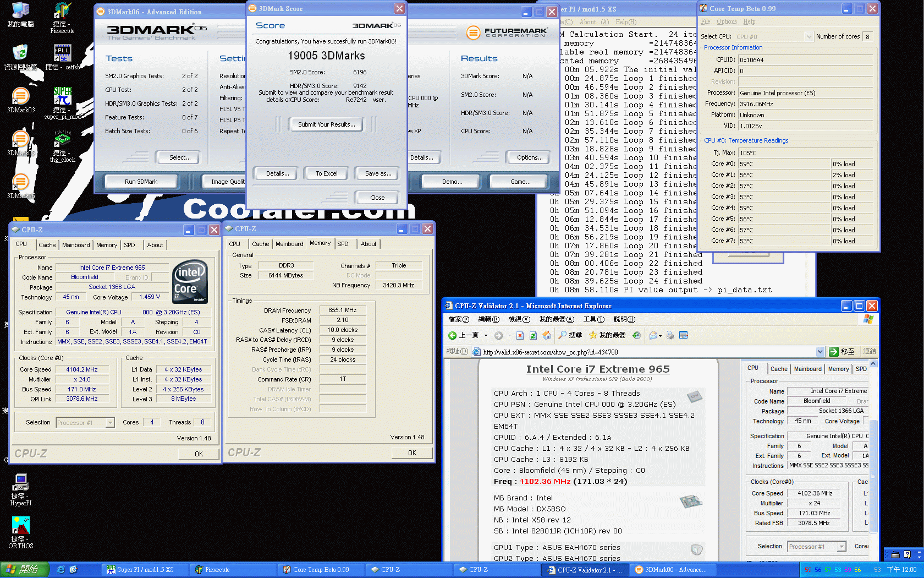The height and width of the screenshot is (578, 924).
Task: Click the tray help question icon
Action: coord(907,554)
